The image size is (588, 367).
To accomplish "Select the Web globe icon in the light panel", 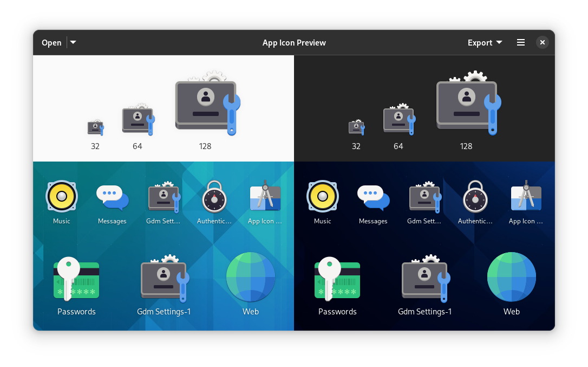I will (251, 276).
